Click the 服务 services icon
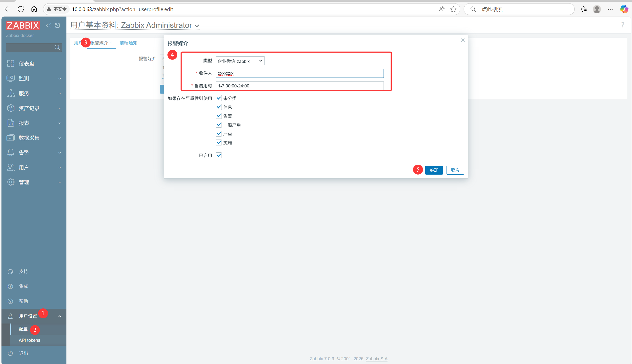 [x=11, y=93]
